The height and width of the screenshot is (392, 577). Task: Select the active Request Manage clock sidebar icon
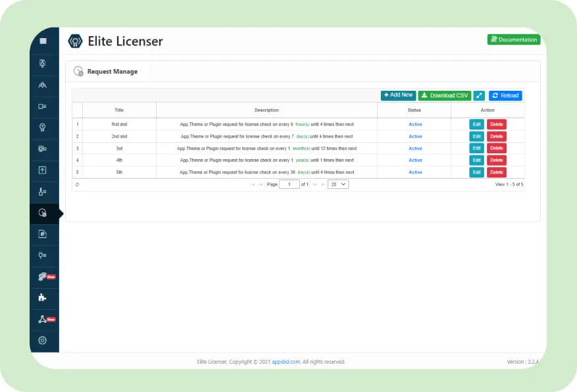43,213
